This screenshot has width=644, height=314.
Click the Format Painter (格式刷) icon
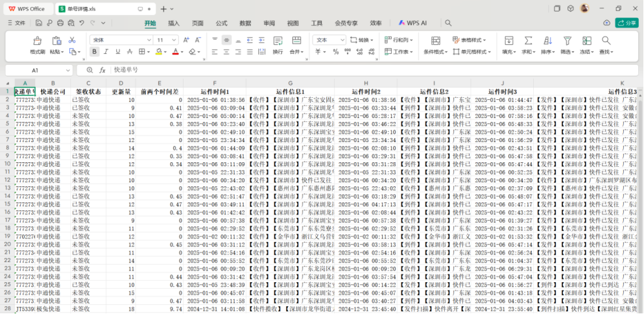[38, 41]
